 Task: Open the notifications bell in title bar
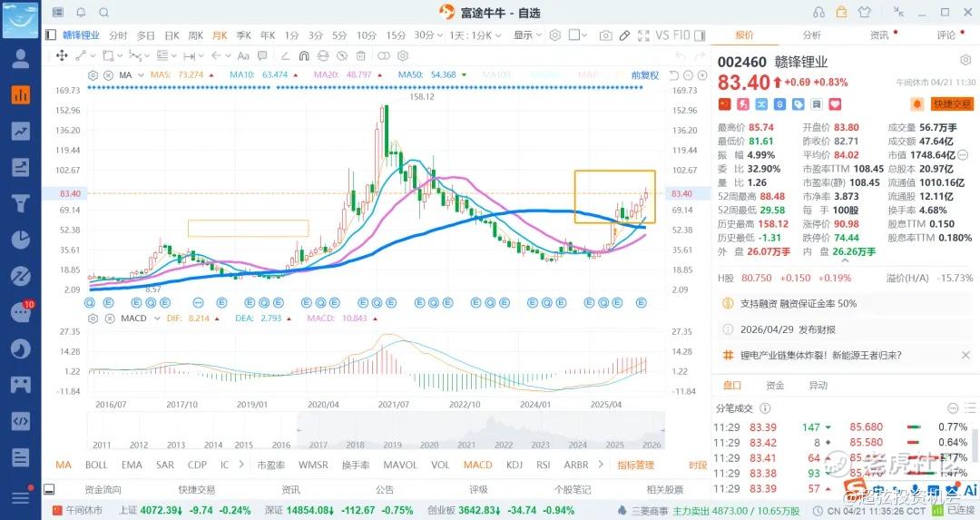pos(81,13)
